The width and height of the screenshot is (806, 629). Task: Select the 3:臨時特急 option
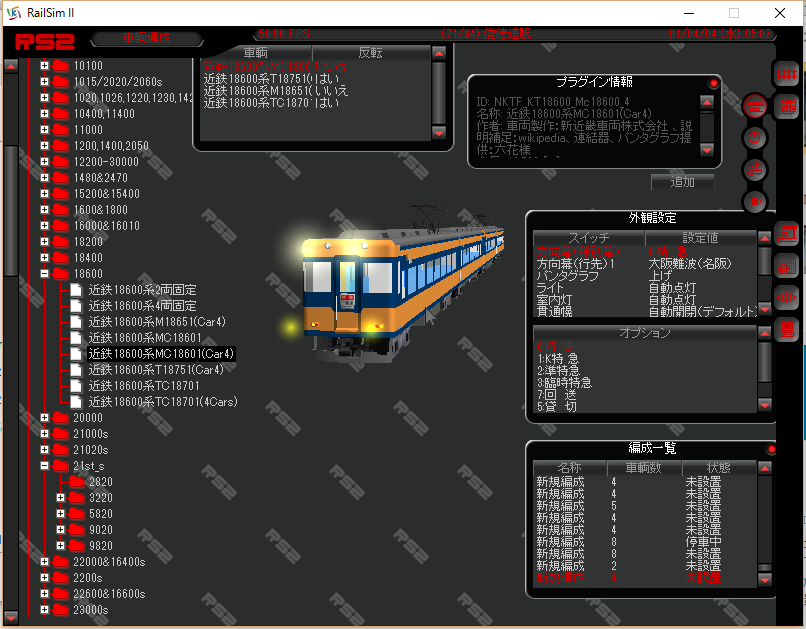(564, 382)
